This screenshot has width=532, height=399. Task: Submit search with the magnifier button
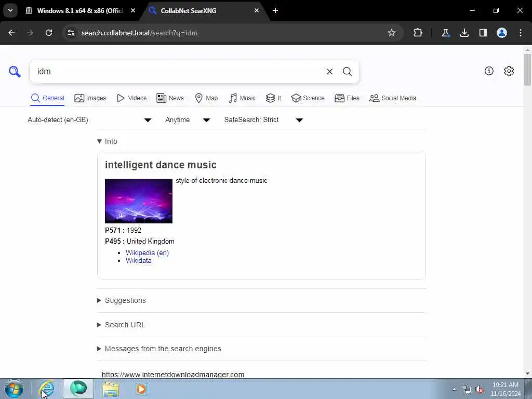click(x=347, y=72)
